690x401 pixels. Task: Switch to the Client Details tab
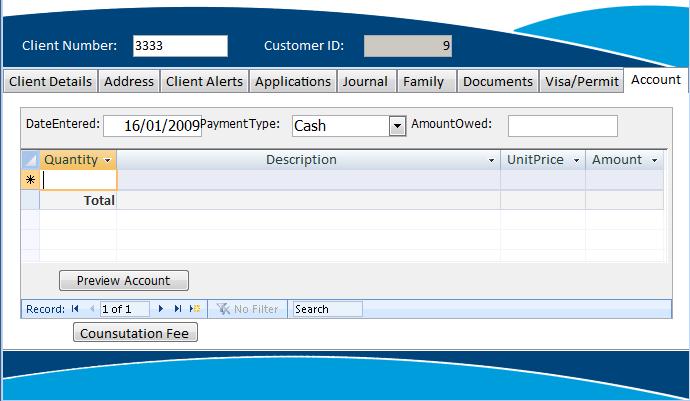point(51,81)
